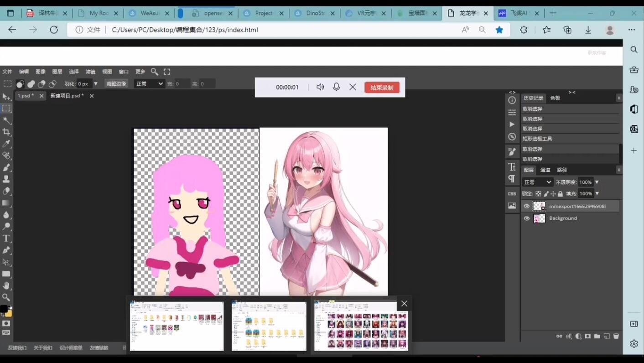Select the Blur (droplet) tool
Screen dimensions: 644x363
[x=6, y=215]
